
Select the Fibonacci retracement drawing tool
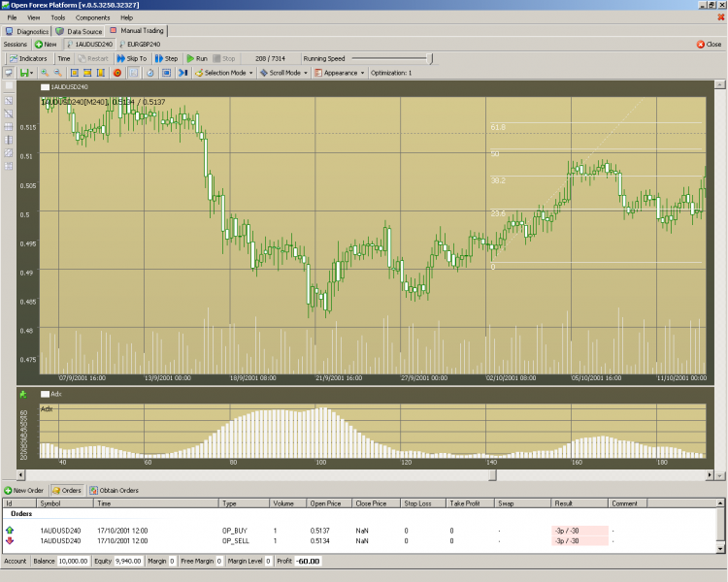point(9,152)
